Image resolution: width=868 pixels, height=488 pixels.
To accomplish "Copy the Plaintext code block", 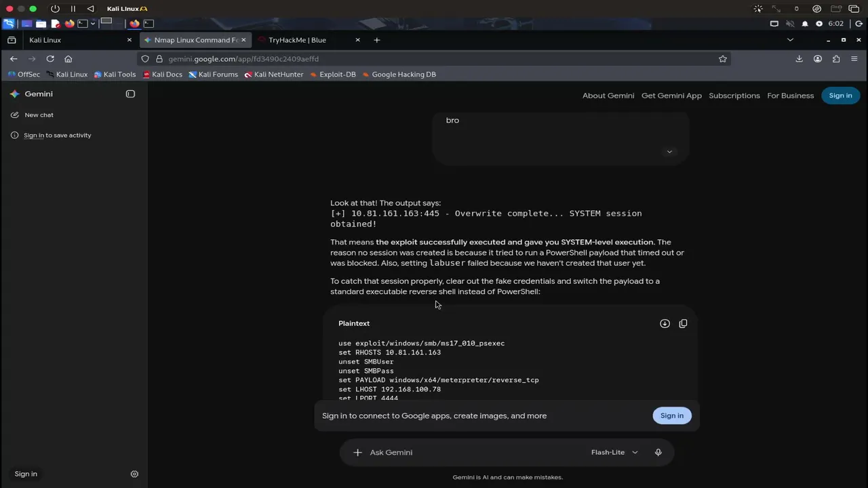I will pyautogui.click(x=683, y=324).
